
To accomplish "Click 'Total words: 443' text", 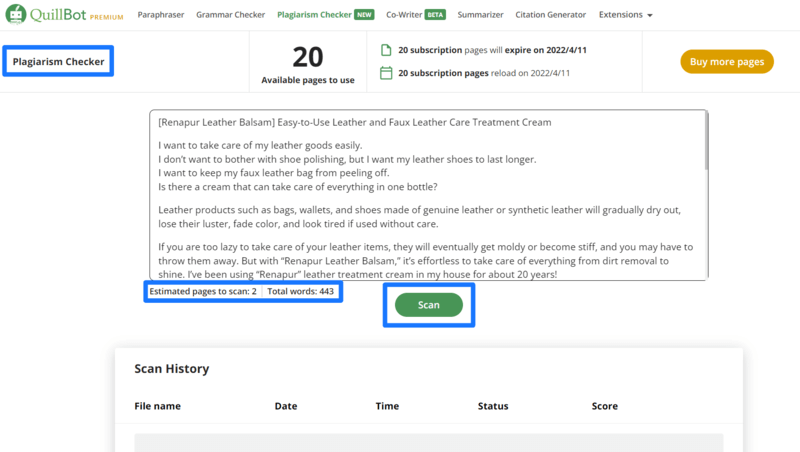I will [301, 291].
